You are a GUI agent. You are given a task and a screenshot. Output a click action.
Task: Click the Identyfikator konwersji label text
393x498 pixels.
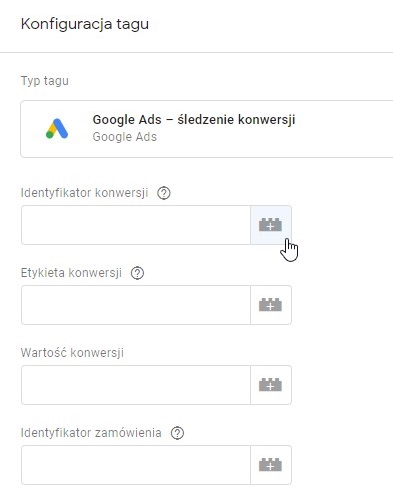(x=84, y=193)
